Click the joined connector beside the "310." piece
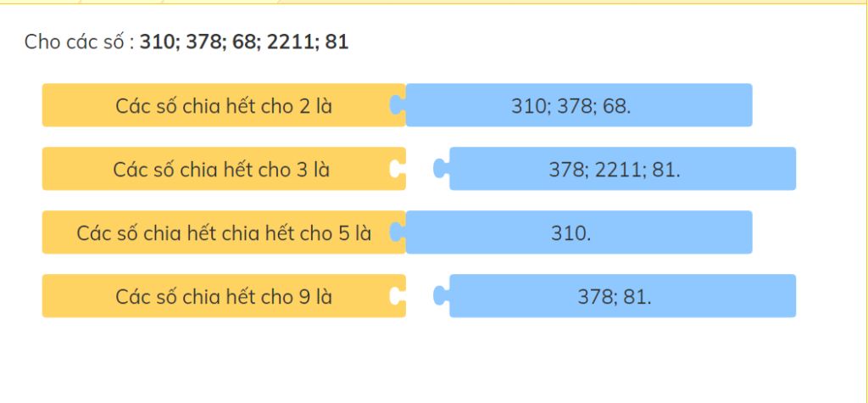This screenshot has width=868, height=403. [x=398, y=232]
